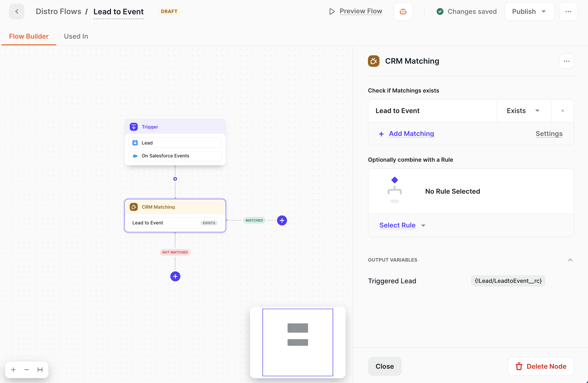
Task: Click the No Rule Selected text
Action: (x=452, y=191)
